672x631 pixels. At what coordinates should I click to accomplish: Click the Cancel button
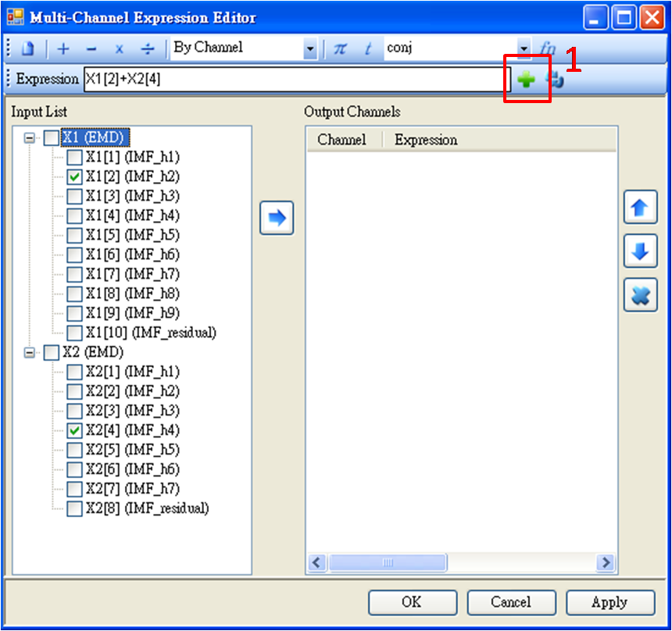click(511, 602)
